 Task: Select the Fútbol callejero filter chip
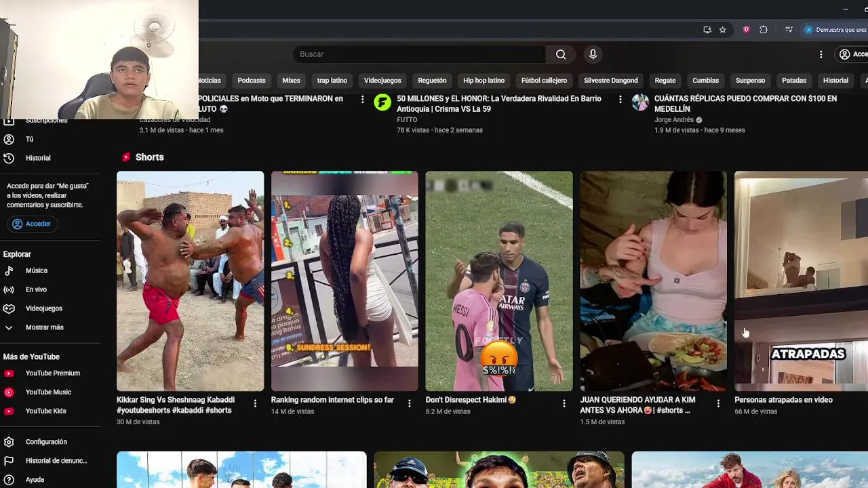pyautogui.click(x=544, y=80)
